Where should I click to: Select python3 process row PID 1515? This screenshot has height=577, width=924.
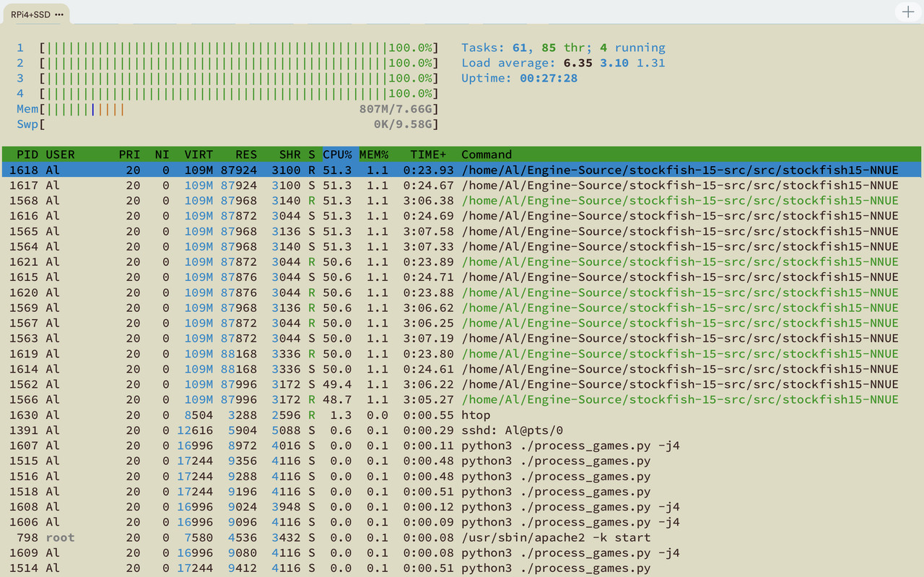point(462,461)
